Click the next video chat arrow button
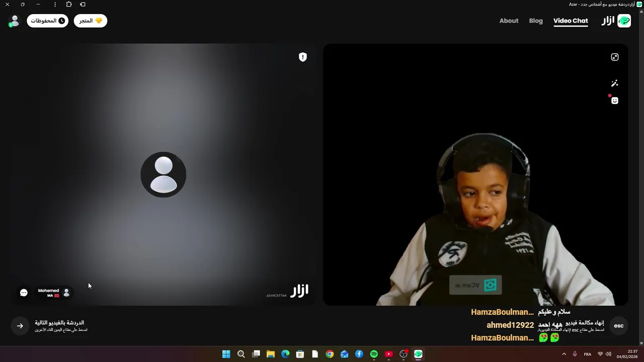Image resolution: width=644 pixels, height=362 pixels. pyautogui.click(x=20, y=326)
